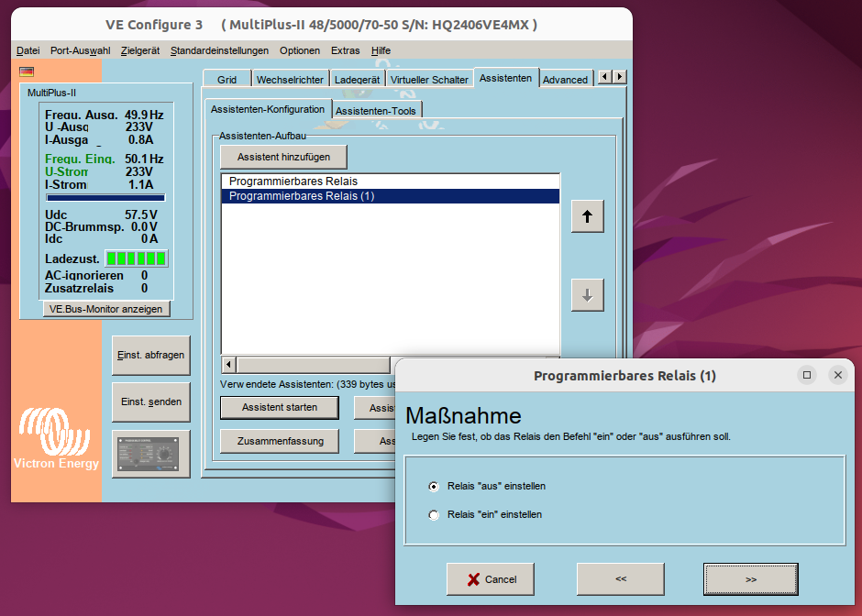Select first Programmierbares Relais list entry
This screenshot has height=616, width=862.
[x=391, y=181]
